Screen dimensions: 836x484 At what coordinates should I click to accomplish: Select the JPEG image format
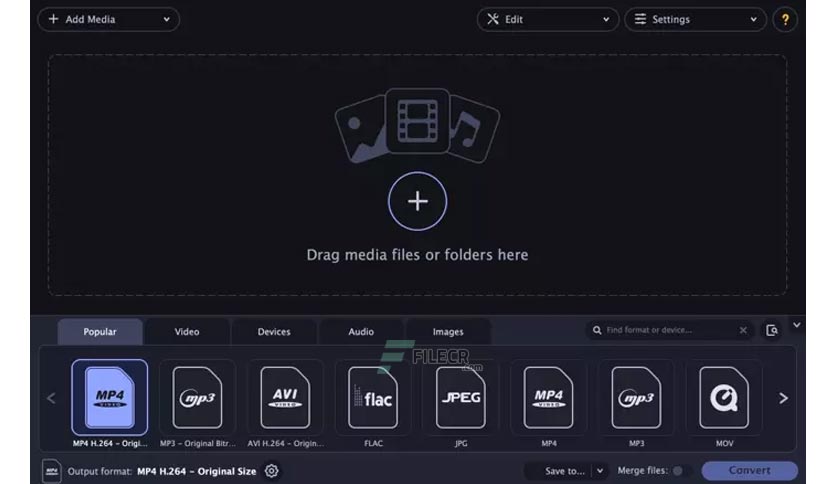(x=461, y=398)
